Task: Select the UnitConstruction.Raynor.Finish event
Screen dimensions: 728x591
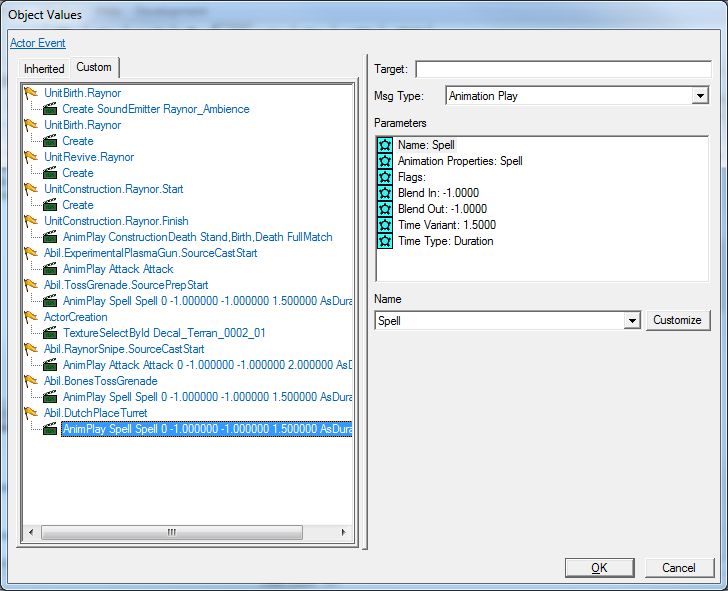Action: (116, 221)
